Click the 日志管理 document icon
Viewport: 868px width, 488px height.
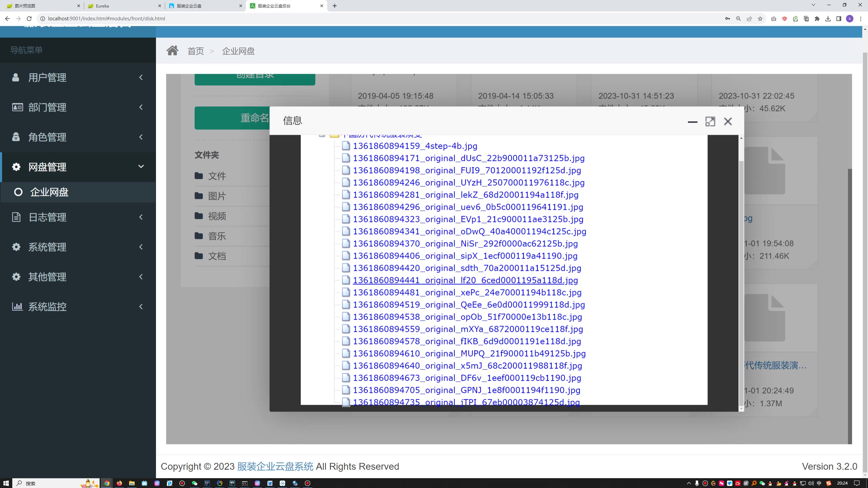point(16,217)
